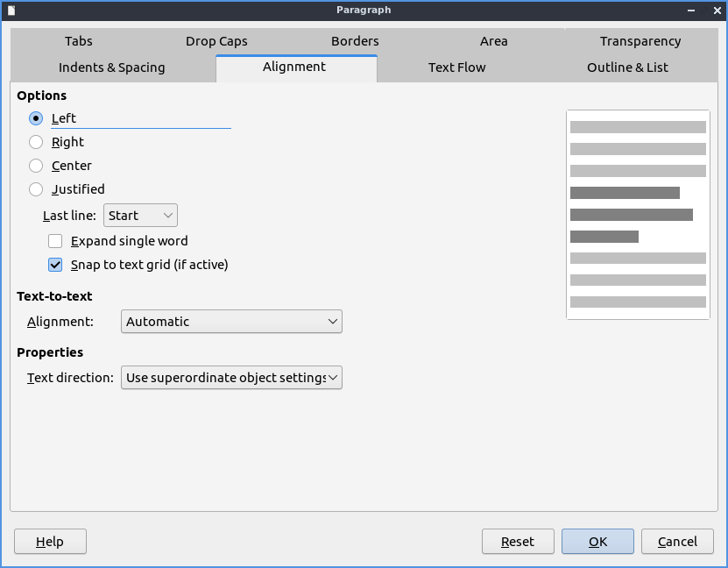728x568 pixels.
Task: Close the Paragraph dialog window
Action: coord(715,10)
